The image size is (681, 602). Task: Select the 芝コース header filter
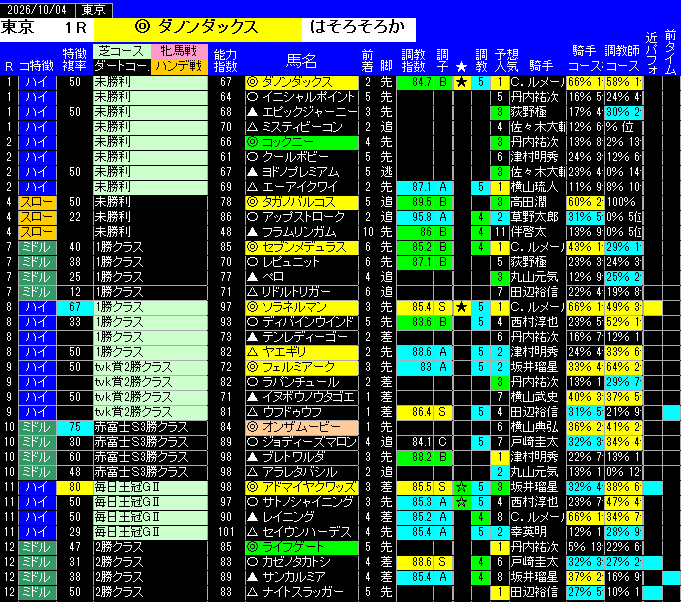pyautogui.click(x=122, y=51)
